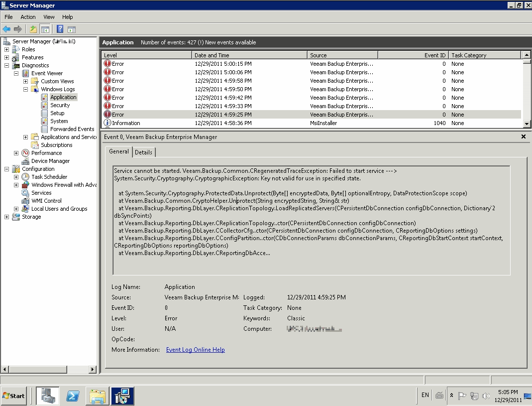Click the Services gear icon
This screenshot has height=406, width=532.
tap(25, 193)
